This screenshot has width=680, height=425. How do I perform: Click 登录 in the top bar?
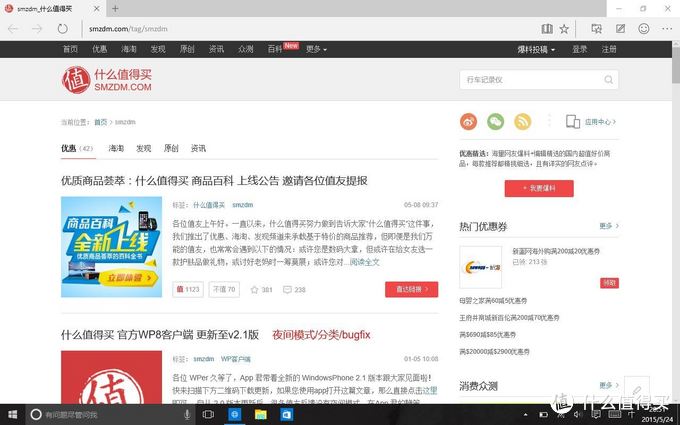[x=579, y=49]
